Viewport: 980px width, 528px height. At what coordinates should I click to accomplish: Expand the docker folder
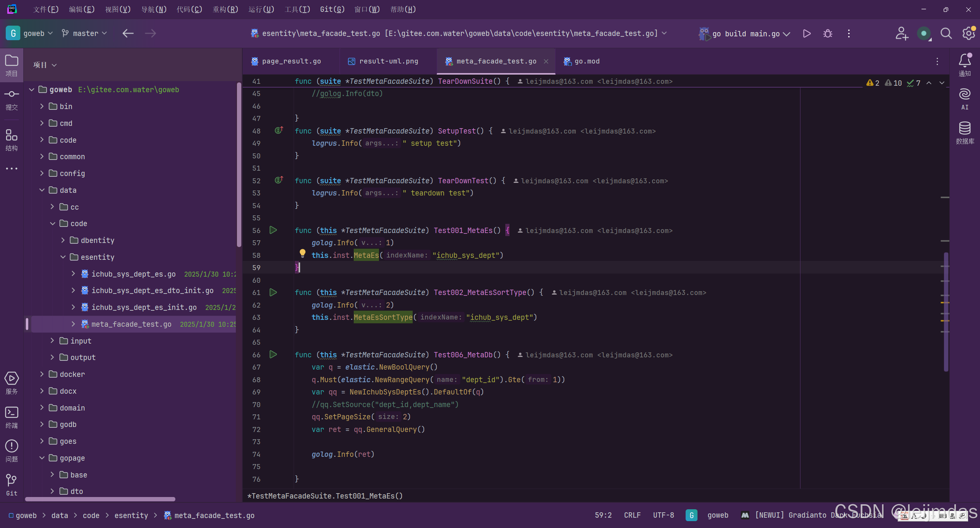click(42, 374)
